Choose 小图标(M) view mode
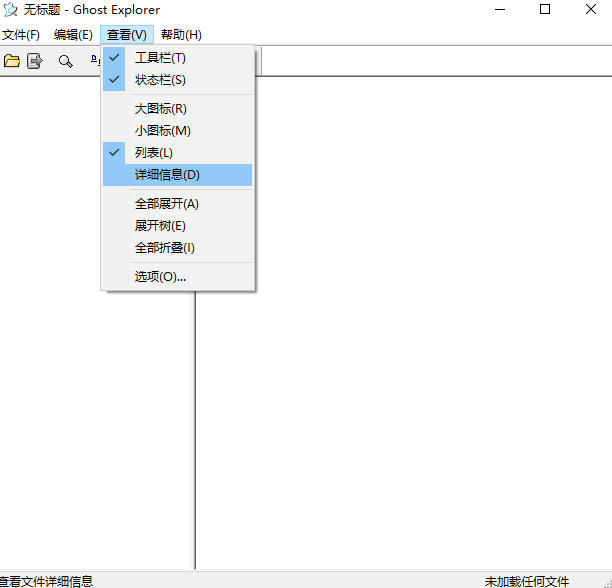 pyautogui.click(x=178, y=130)
